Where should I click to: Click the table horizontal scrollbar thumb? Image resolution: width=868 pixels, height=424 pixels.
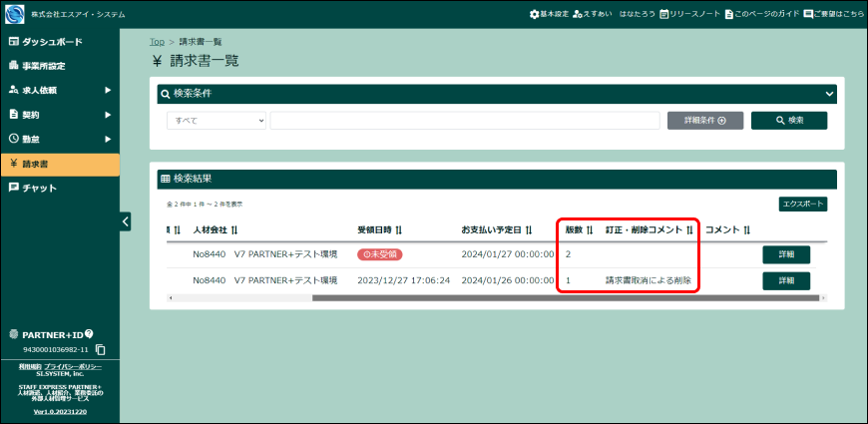click(x=565, y=297)
